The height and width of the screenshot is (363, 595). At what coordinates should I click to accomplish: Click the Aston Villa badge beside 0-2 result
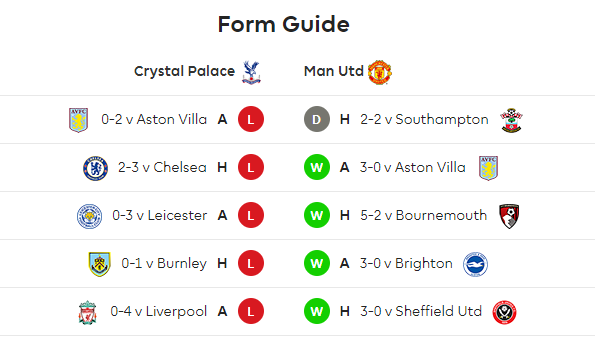pyautogui.click(x=79, y=120)
